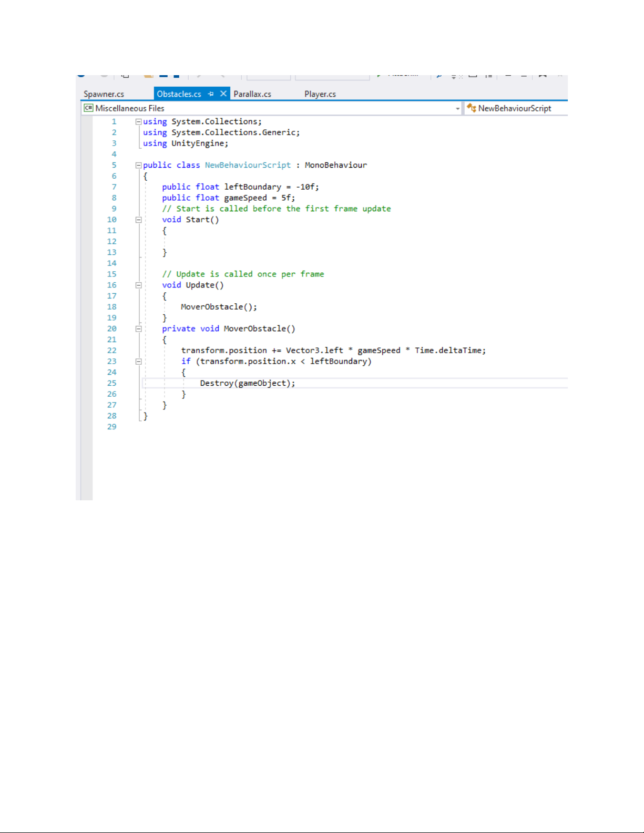Click the Destroy(gameObject) code line
This screenshot has width=644, height=833.
(x=247, y=384)
